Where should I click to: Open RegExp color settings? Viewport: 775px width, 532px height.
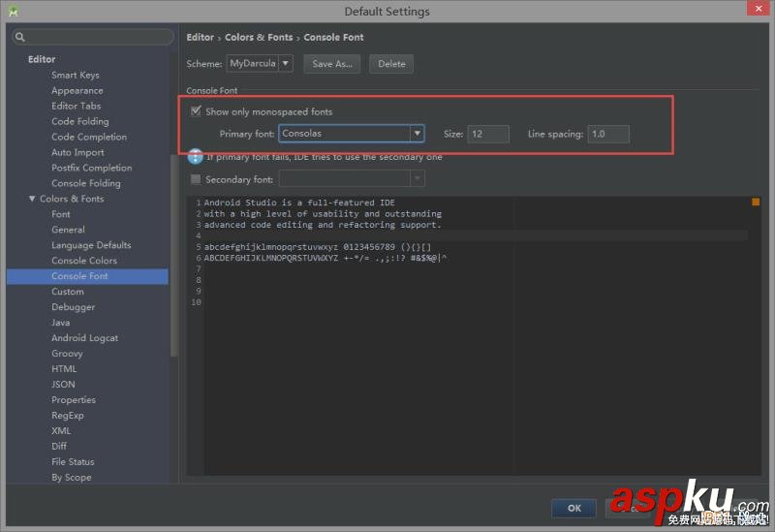tap(68, 416)
